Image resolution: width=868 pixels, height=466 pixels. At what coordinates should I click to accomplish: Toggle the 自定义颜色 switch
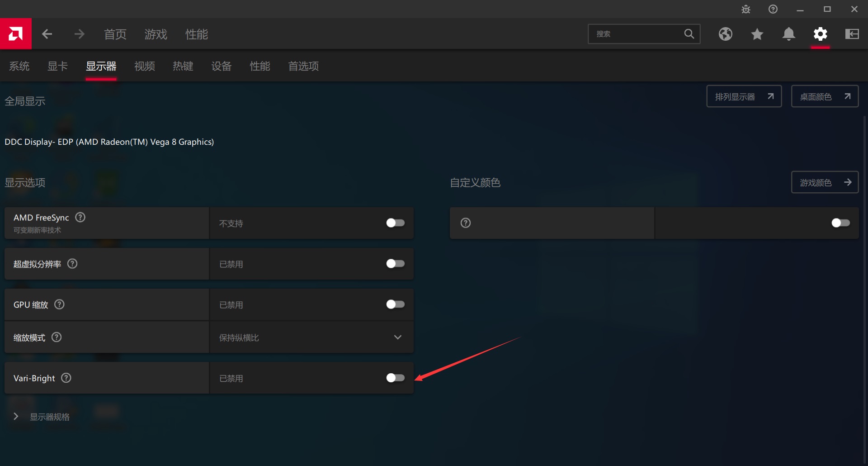pos(841,223)
